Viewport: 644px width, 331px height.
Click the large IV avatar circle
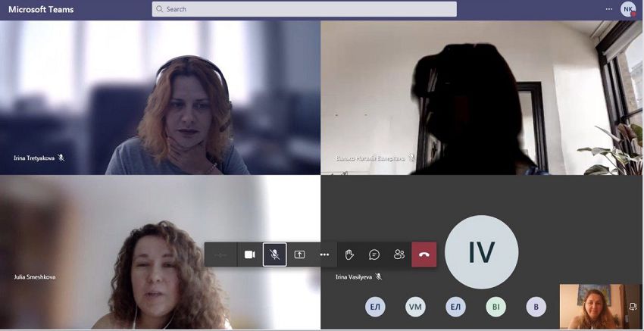point(481,252)
